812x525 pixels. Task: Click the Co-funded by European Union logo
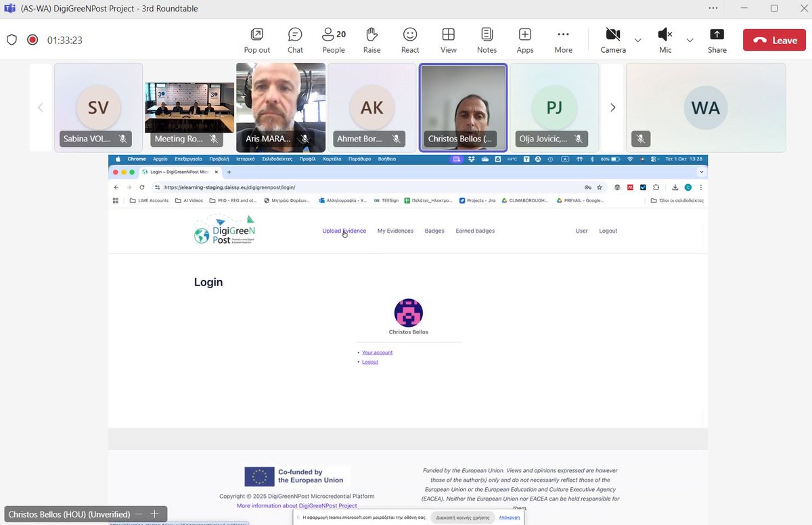(x=296, y=476)
